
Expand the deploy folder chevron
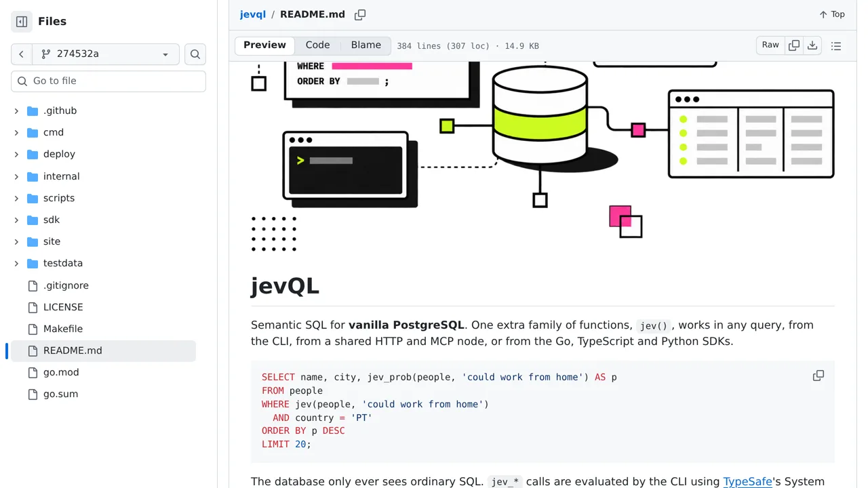16,155
